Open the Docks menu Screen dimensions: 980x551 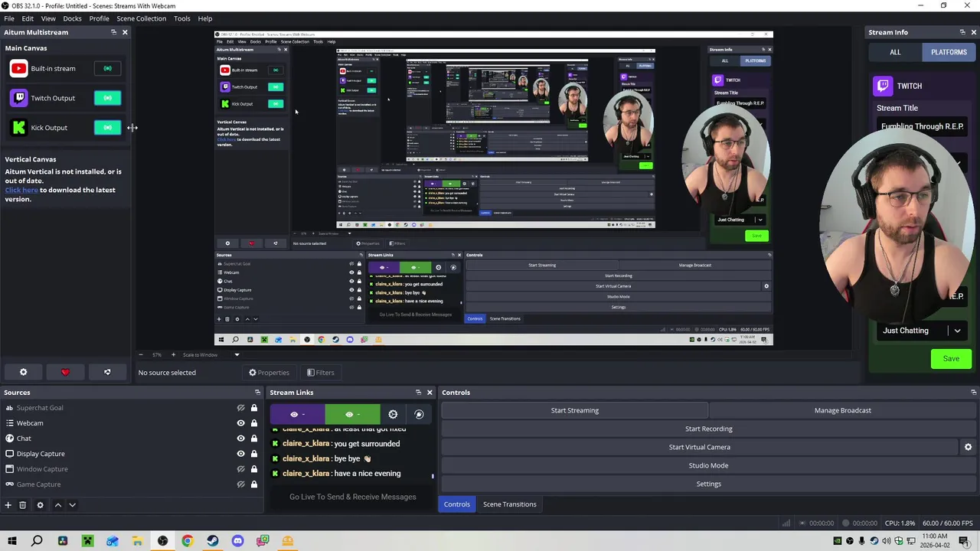click(x=72, y=18)
